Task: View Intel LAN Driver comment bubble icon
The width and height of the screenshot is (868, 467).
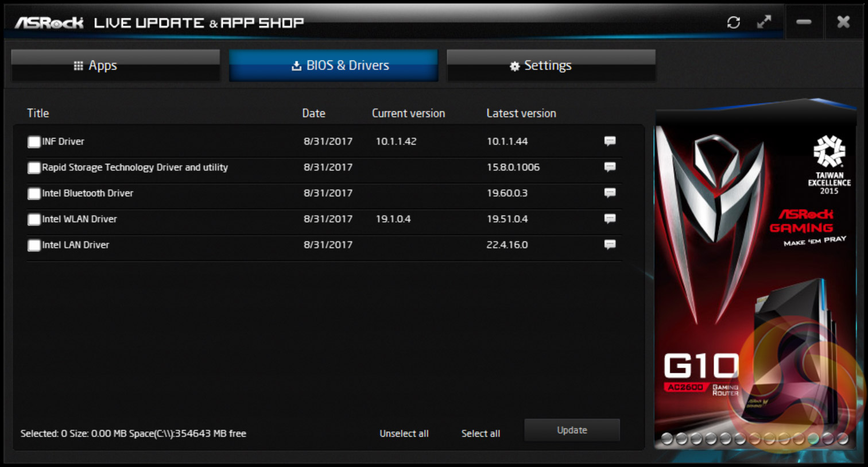Action: (x=610, y=245)
